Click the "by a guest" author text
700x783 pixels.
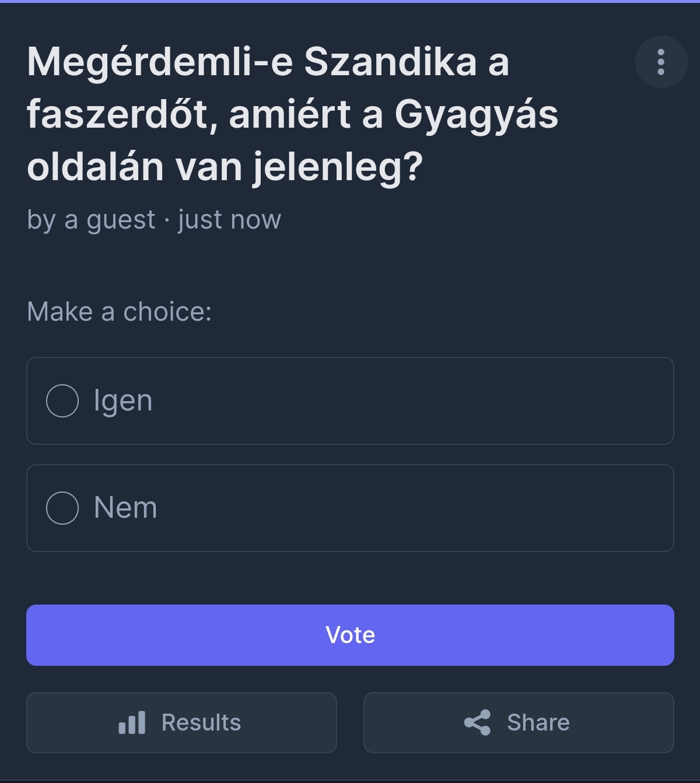click(x=91, y=220)
